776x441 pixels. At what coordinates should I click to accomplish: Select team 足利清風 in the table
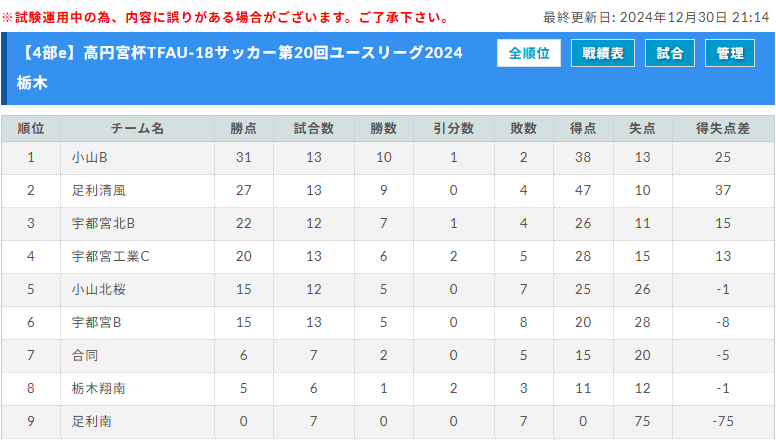(x=98, y=190)
